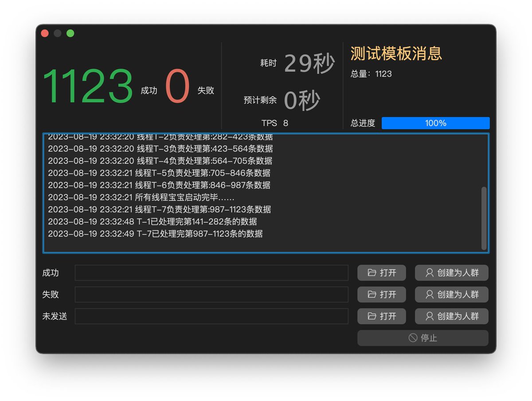Click the 停止 stop button
The height and width of the screenshot is (401, 532).
click(x=423, y=338)
